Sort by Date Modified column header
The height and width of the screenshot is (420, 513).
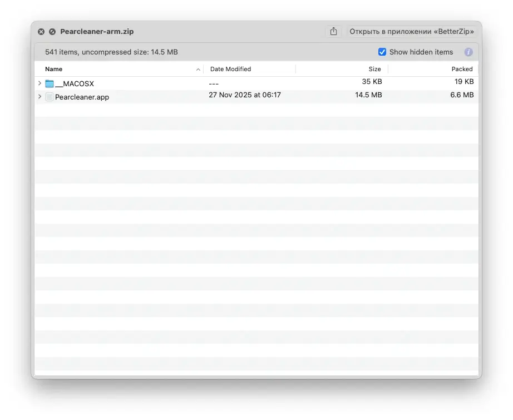point(230,69)
